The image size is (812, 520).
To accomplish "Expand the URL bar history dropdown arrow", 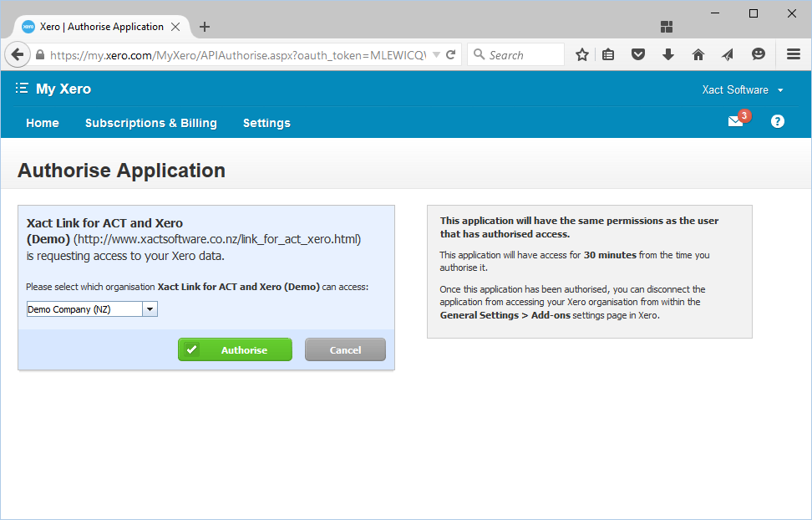I will pos(436,55).
